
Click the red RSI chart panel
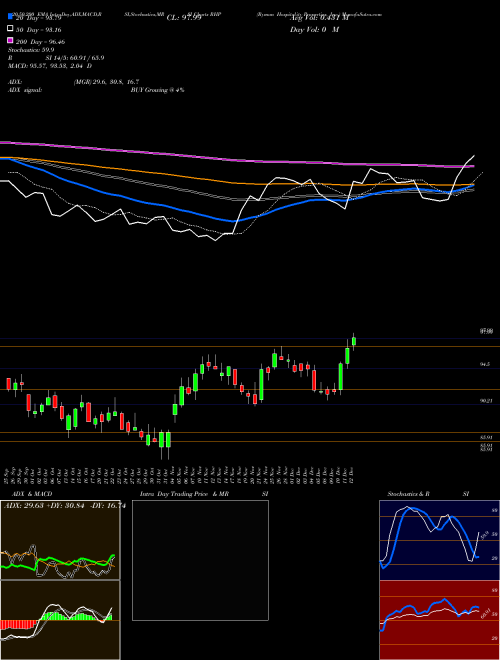coord(439,620)
